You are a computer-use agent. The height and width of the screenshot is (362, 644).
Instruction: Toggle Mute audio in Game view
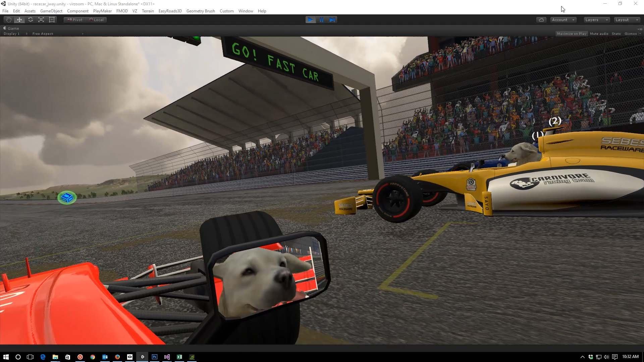pyautogui.click(x=599, y=34)
